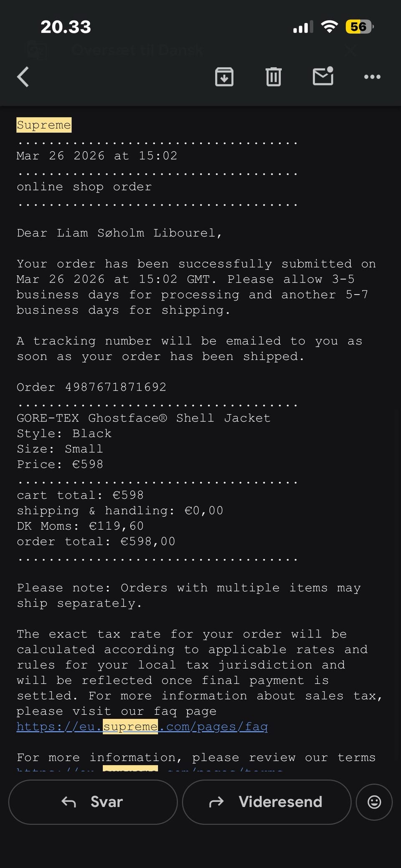This screenshot has width=401, height=868.
Task: Tap the battery indicator showing 56
Action: click(x=358, y=27)
